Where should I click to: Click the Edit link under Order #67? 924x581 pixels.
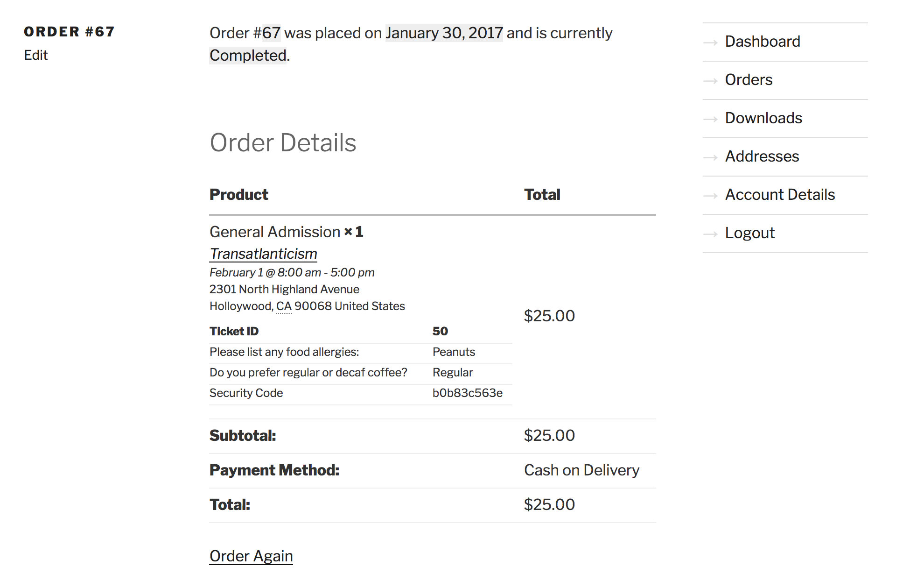click(36, 55)
